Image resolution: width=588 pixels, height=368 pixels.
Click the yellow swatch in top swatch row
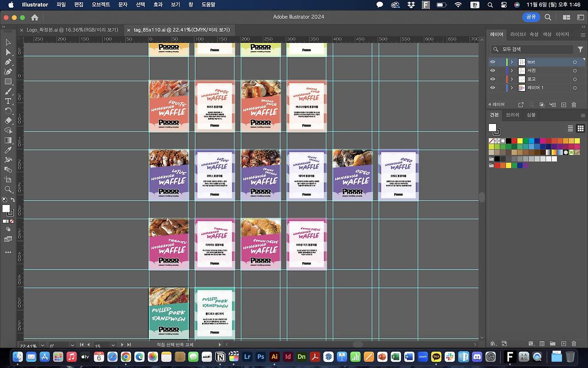coord(520,141)
